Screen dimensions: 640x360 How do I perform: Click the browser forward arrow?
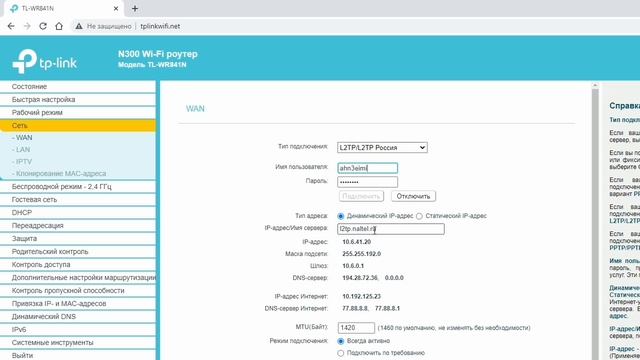tap(27, 26)
